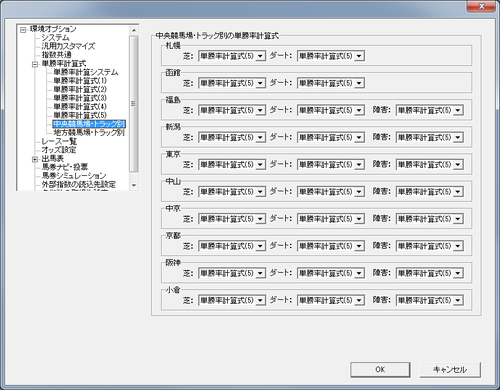
Task: Select 単勝率計算システム tree item
Action: [x=86, y=72]
